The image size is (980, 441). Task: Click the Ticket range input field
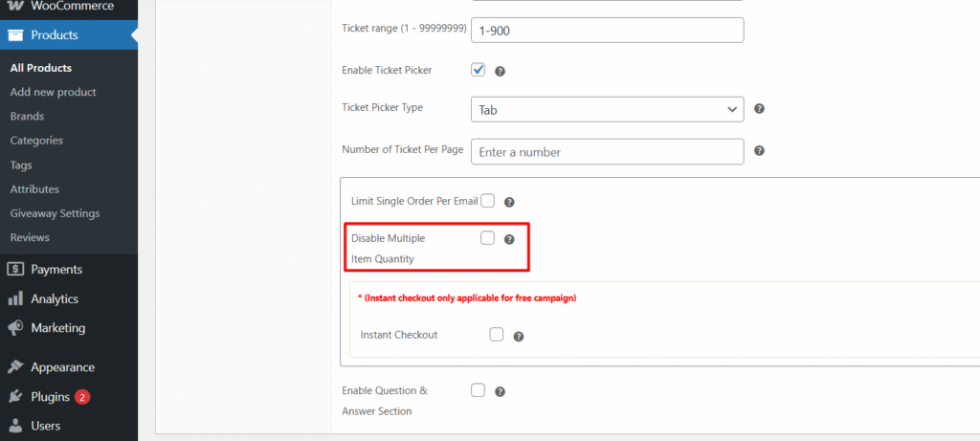pyautogui.click(x=607, y=30)
